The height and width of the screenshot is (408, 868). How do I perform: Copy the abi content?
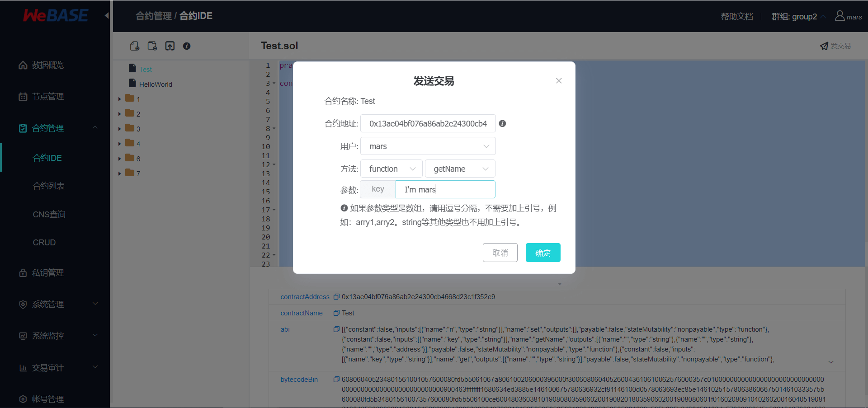pos(336,329)
